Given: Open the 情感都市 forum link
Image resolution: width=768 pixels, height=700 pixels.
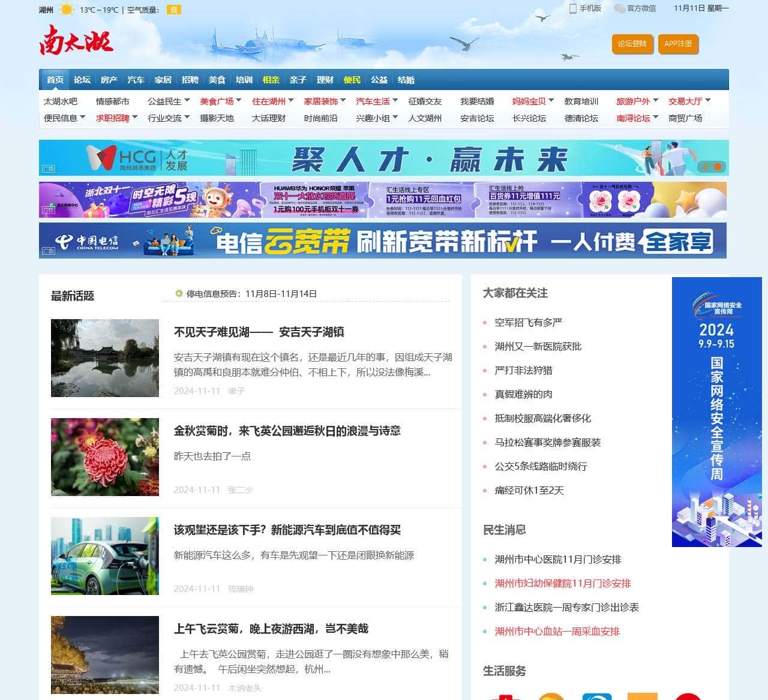Looking at the screenshot, I should coord(113,101).
